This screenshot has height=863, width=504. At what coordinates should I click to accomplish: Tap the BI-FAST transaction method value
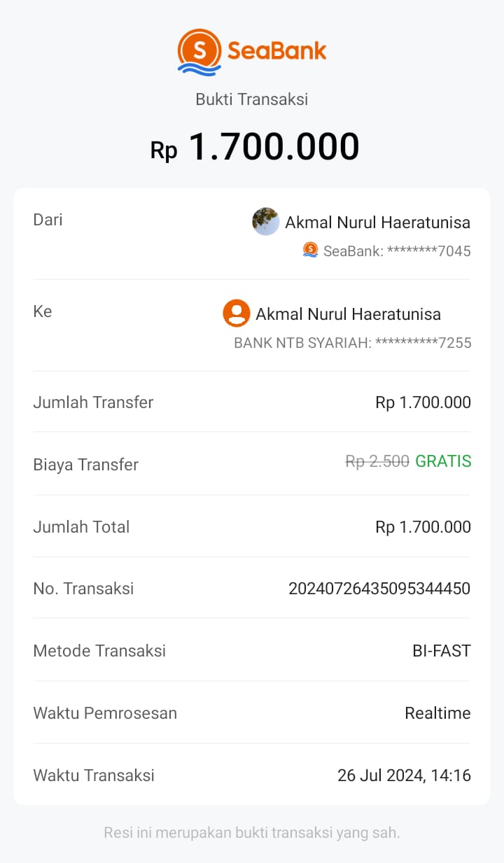point(441,651)
